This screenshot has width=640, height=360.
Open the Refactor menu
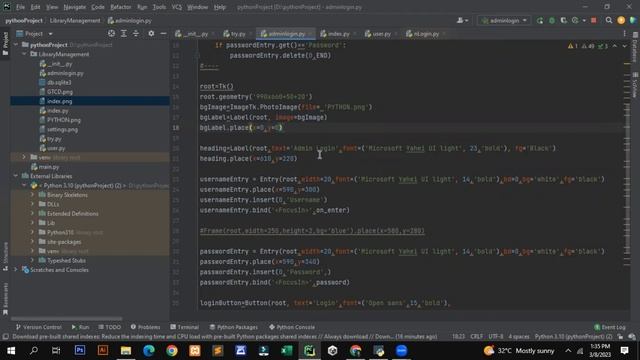(120, 7)
